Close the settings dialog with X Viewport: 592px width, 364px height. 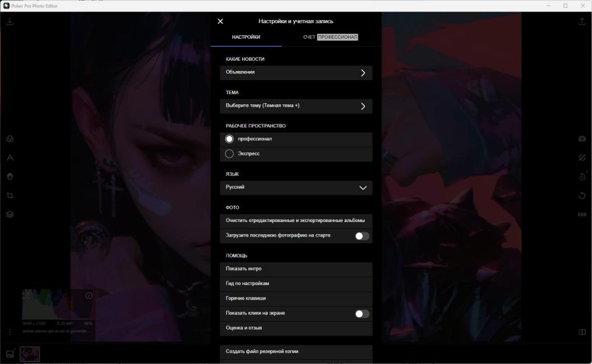[220, 21]
